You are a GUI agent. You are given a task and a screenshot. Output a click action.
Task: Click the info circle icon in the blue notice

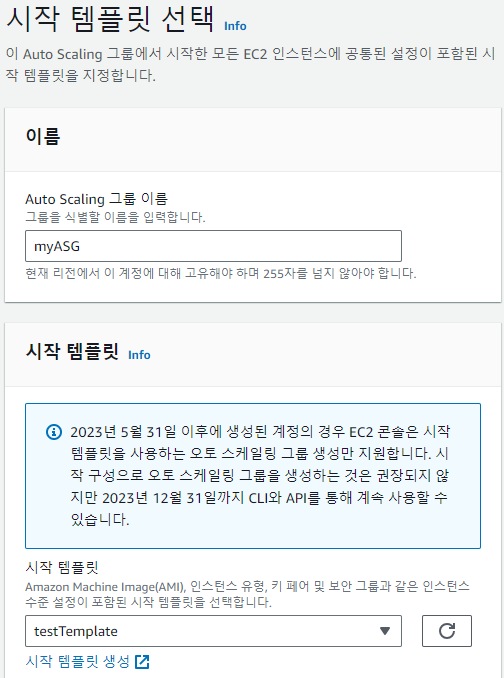[54, 432]
